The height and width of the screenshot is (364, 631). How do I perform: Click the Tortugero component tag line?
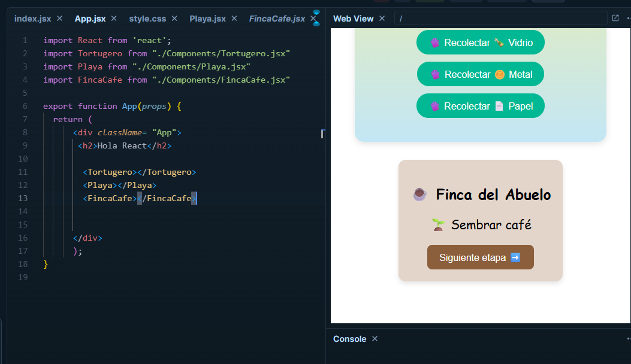(x=139, y=172)
